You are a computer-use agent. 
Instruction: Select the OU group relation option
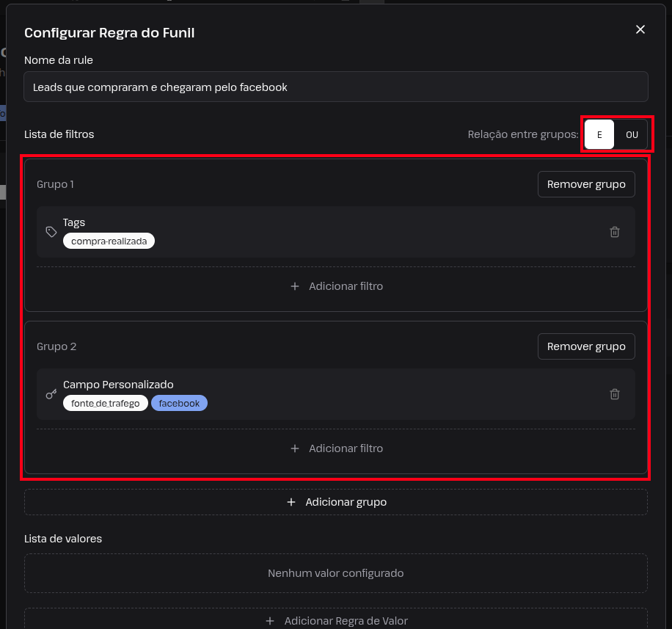click(x=632, y=134)
